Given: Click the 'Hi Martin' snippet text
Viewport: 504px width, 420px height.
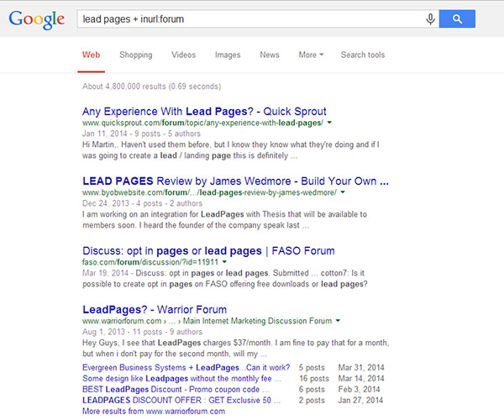Looking at the screenshot, I should 231,150.
